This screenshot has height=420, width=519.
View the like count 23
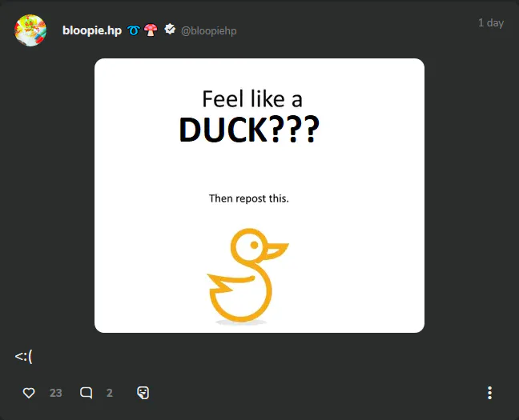(x=55, y=393)
